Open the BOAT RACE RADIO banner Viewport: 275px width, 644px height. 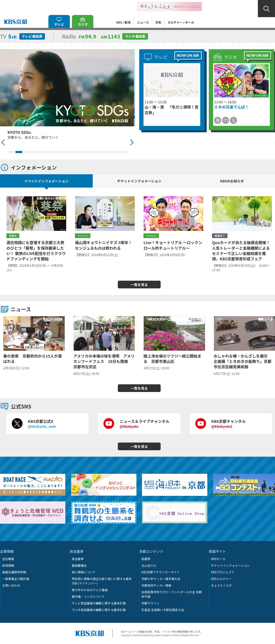pos(33,485)
